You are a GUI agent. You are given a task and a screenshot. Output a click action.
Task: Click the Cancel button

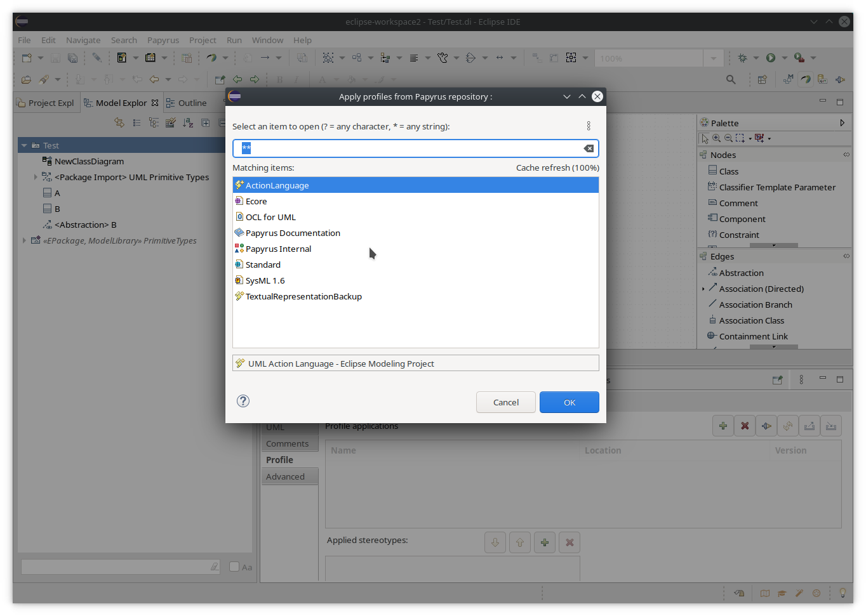pyautogui.click(x=506, y=402)
